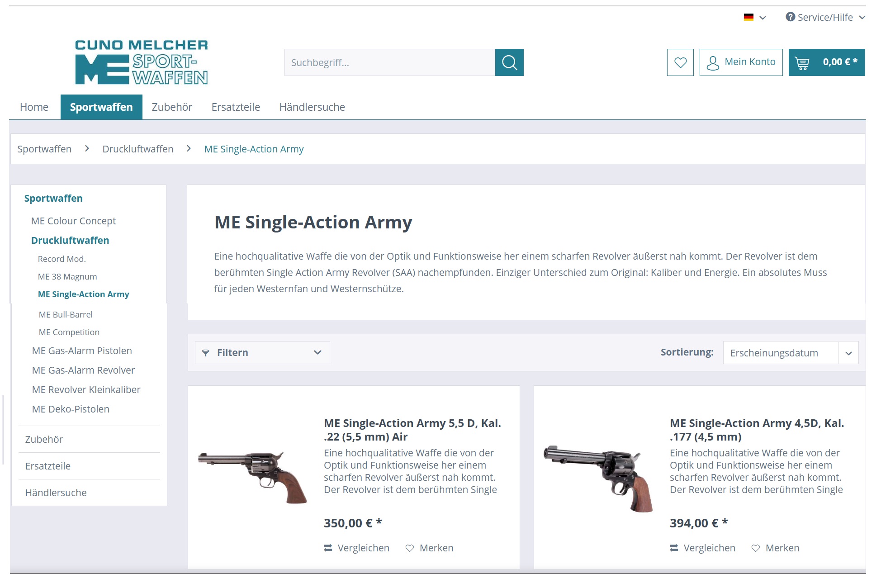Open the German flag language selector

755,17
